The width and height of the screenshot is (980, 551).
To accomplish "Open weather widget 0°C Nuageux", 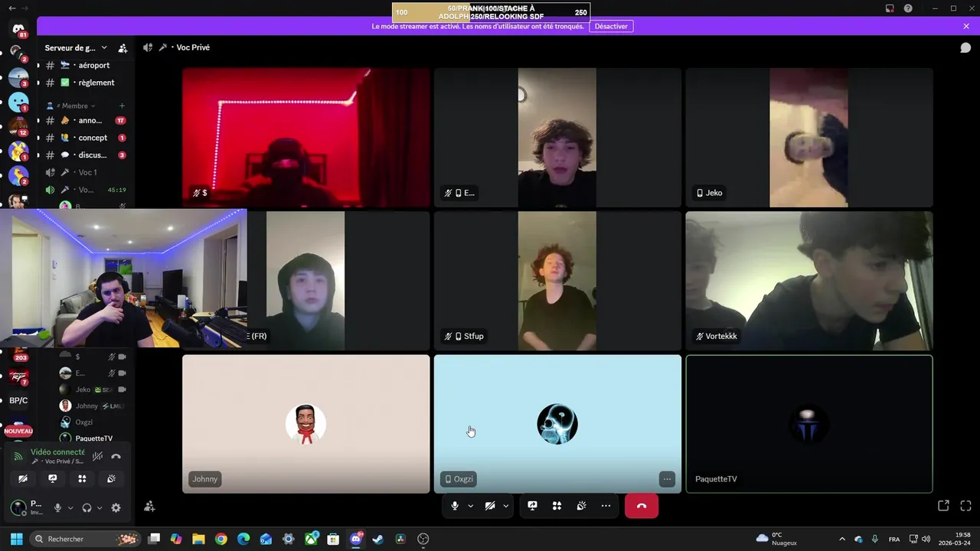I will (776, 539).
